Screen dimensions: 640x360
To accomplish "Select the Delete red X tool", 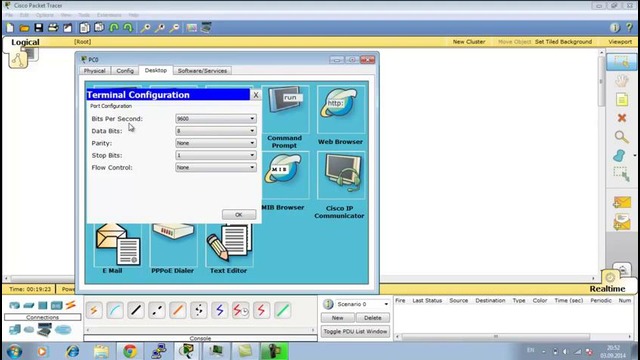I will coord(622,118).
